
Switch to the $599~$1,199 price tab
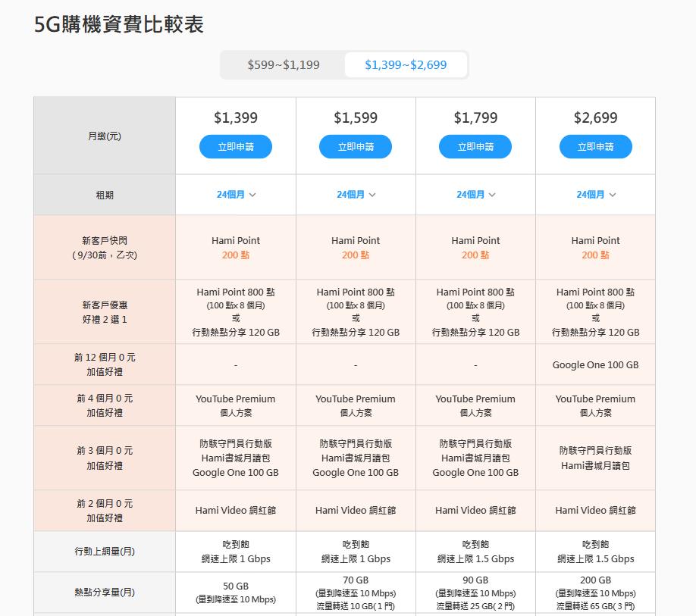point(281,64)
